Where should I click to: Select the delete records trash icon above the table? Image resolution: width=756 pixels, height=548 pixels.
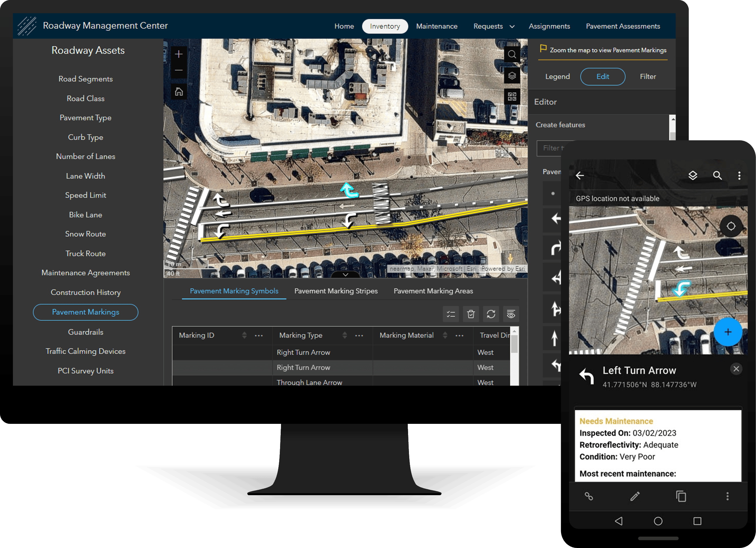click(x=471, y=314)
